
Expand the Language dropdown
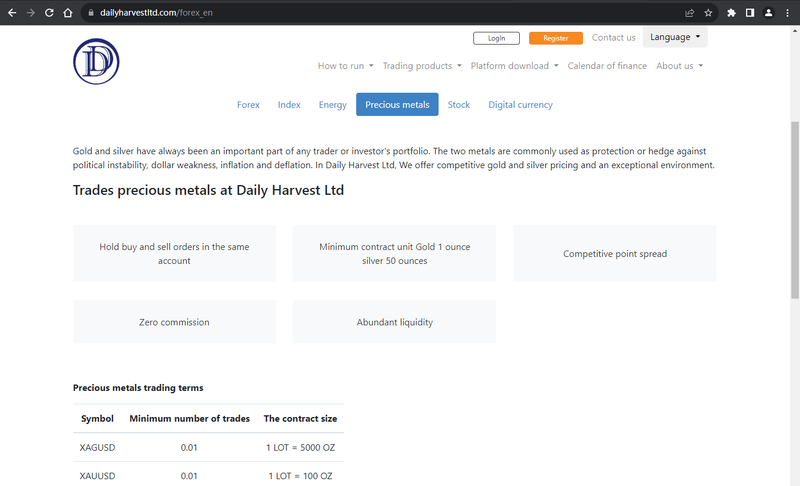click(x=675, y=37)
